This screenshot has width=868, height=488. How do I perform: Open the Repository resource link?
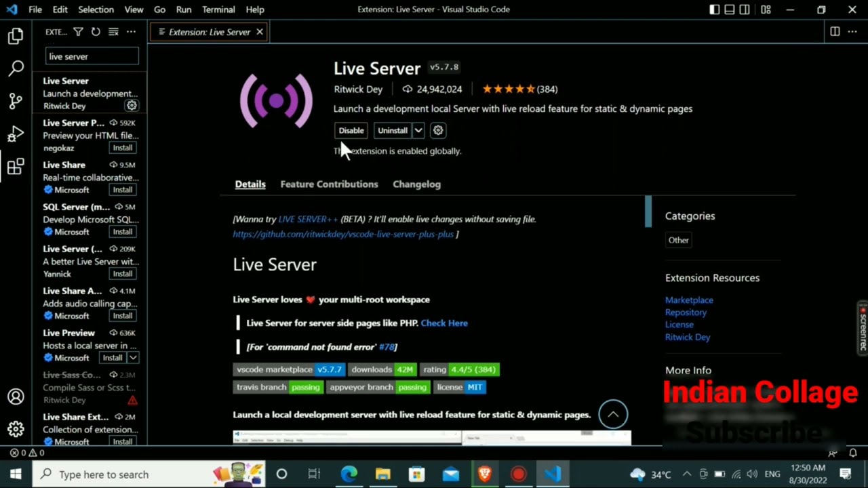[x=686, y=312]
